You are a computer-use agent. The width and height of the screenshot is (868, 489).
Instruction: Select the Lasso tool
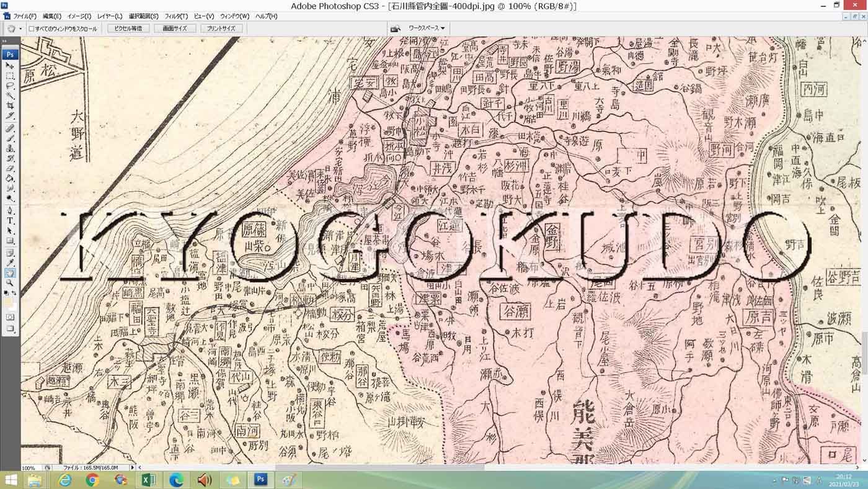click(x=10, y=86)
